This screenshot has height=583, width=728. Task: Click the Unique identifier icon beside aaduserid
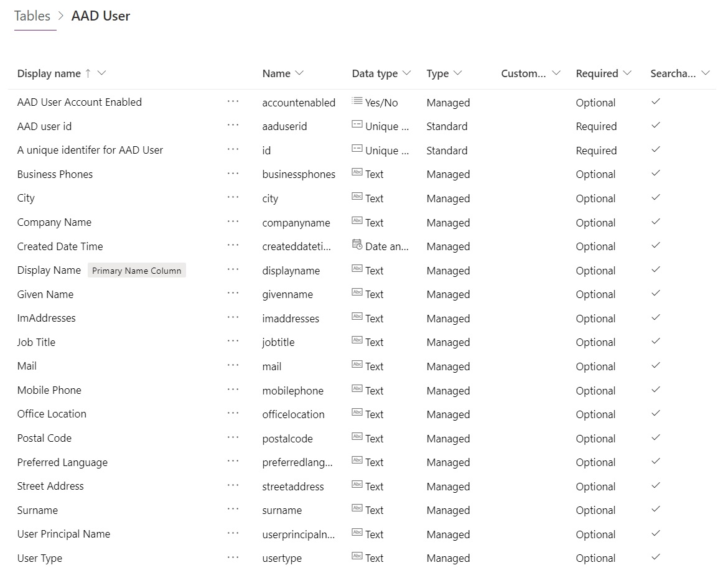[x=356, y=126]
